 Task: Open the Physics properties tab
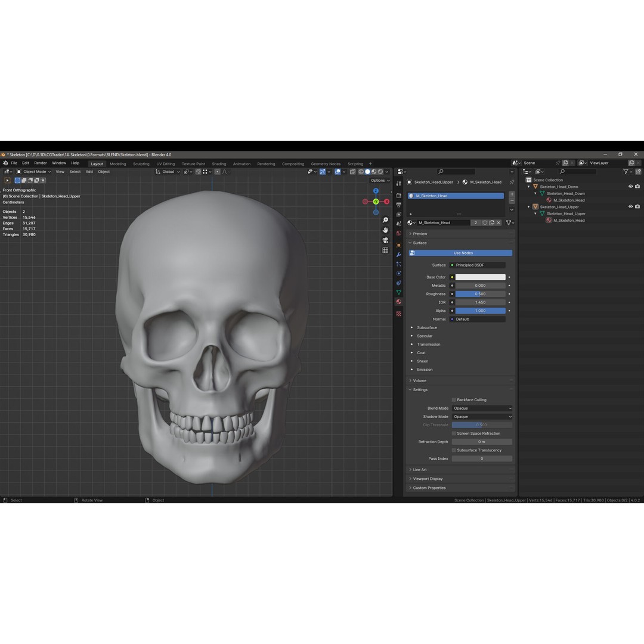(398, 273)
